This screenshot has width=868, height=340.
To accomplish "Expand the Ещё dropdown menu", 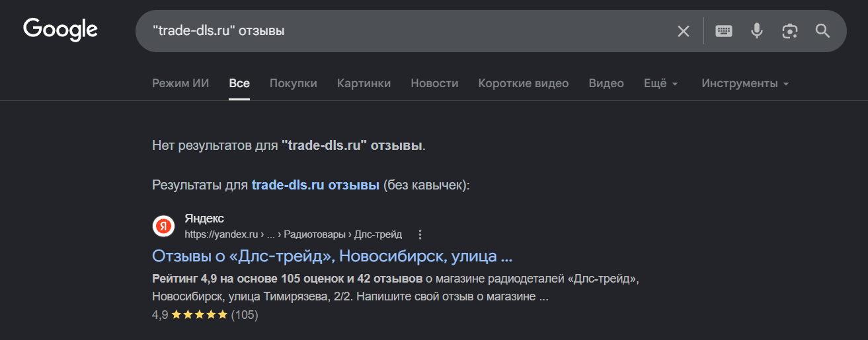I will point(661,83).
